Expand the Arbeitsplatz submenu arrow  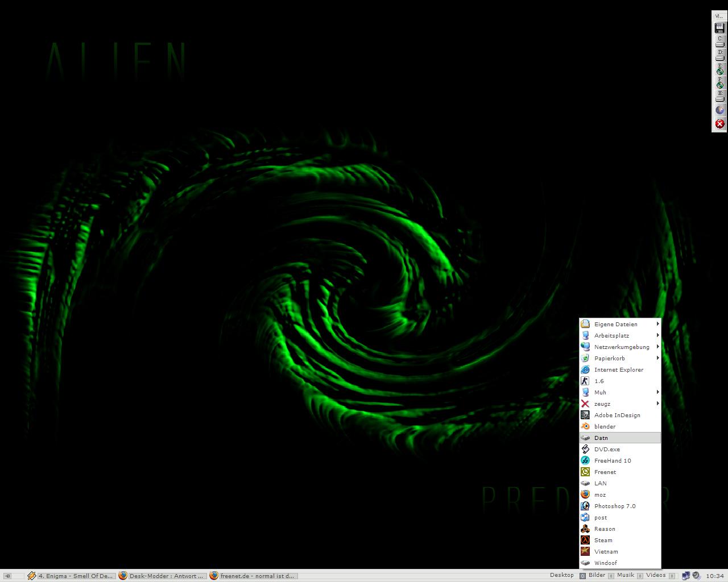pos(657,335)
